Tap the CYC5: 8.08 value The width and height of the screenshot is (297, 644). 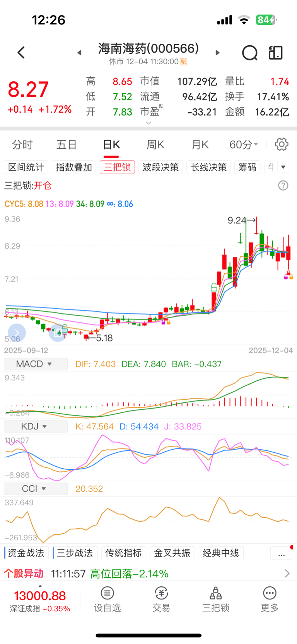click(24, 204)
